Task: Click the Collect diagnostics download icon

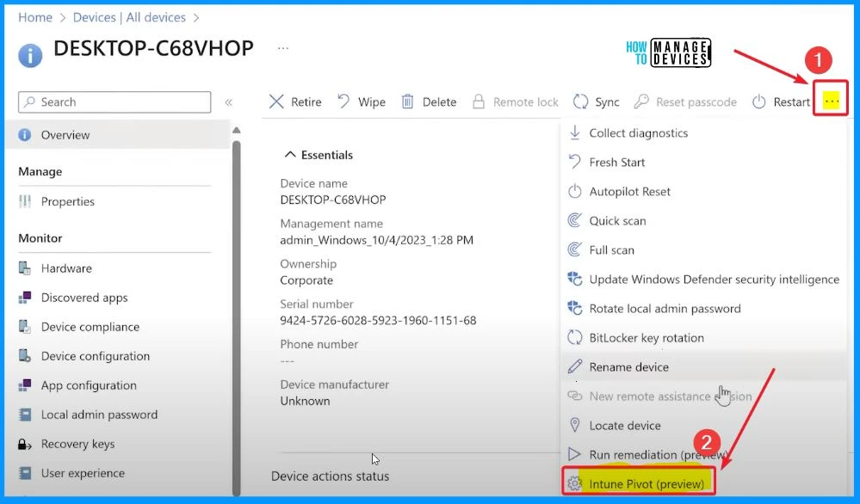Action: [574, 132]
